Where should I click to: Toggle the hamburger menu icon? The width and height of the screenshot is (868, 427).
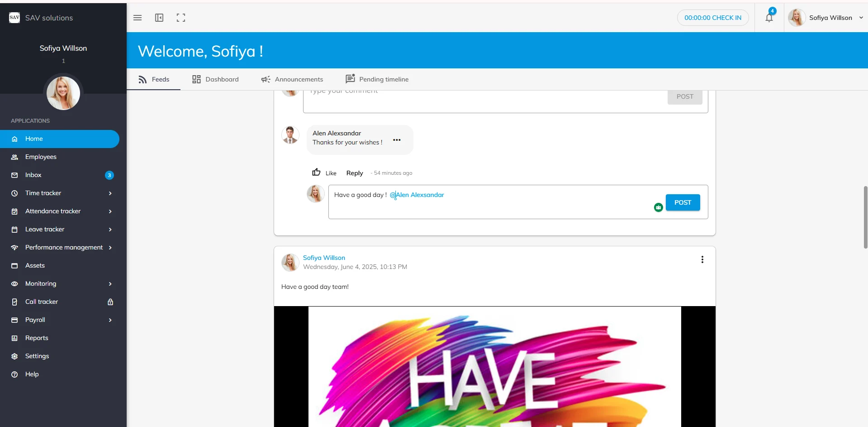click(138, 18)
